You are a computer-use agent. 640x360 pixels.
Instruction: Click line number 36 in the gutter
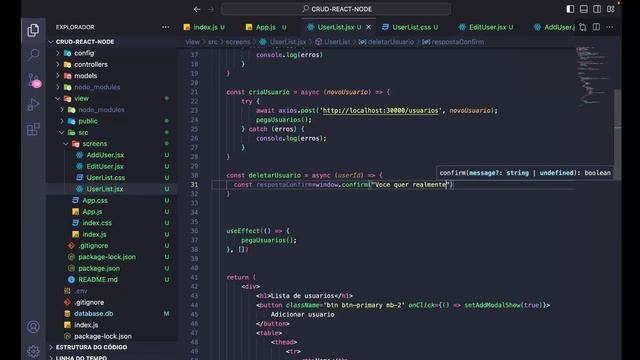pos(194,231)
